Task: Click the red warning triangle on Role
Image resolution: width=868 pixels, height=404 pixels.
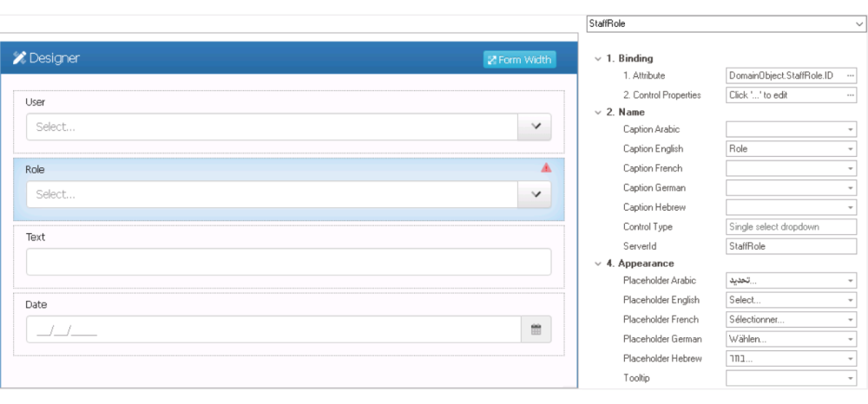Action: pos(546,168)
